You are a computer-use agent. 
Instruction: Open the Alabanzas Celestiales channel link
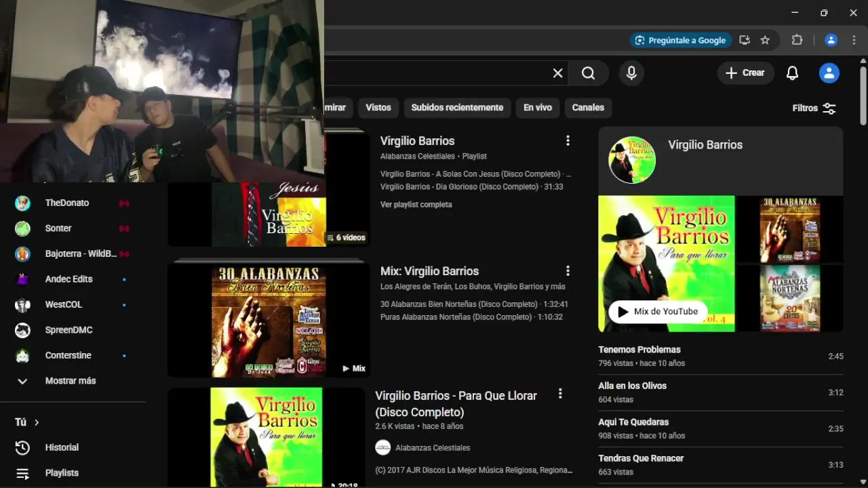pyautogui.click(x=433, y=447)
